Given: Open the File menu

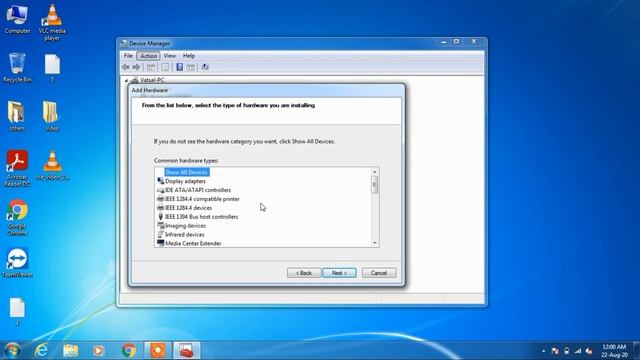Looking at the screenshot, I should coord(128,56).
